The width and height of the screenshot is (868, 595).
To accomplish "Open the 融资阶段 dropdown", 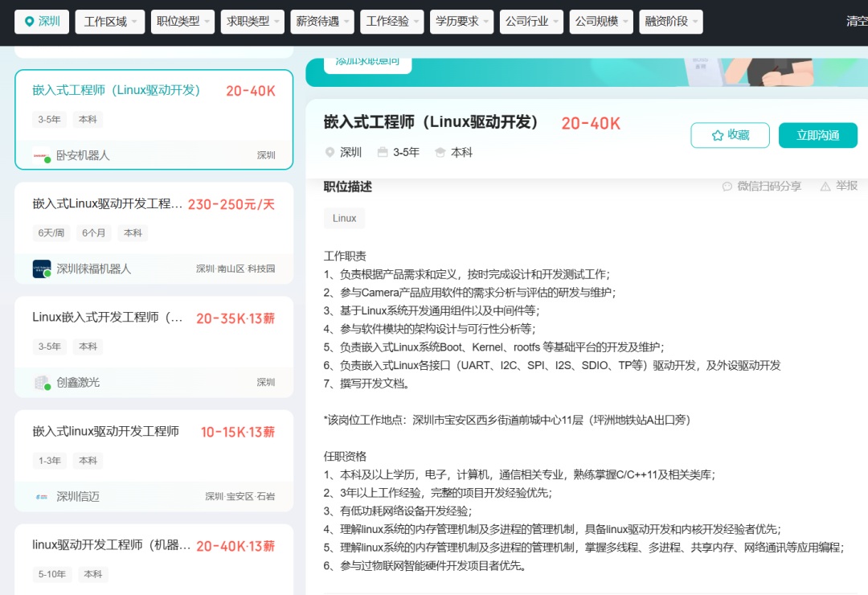I will [x=670, y=22].
